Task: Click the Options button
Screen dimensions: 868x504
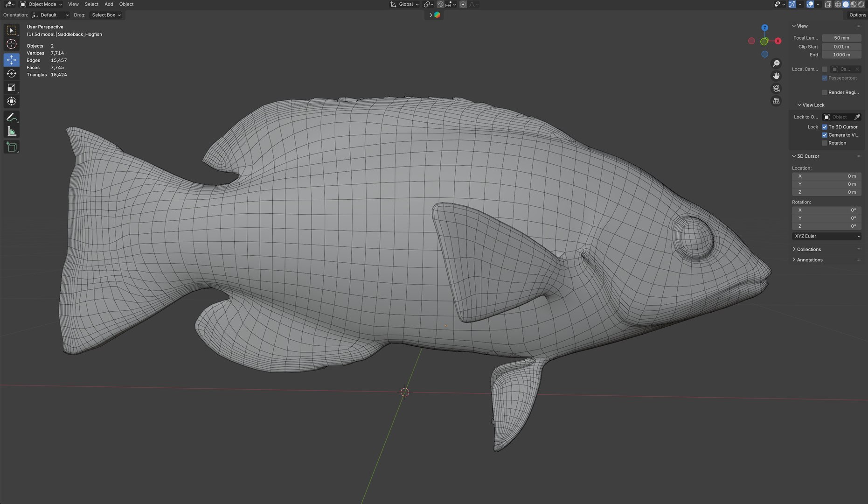Action: coord(857,15)
